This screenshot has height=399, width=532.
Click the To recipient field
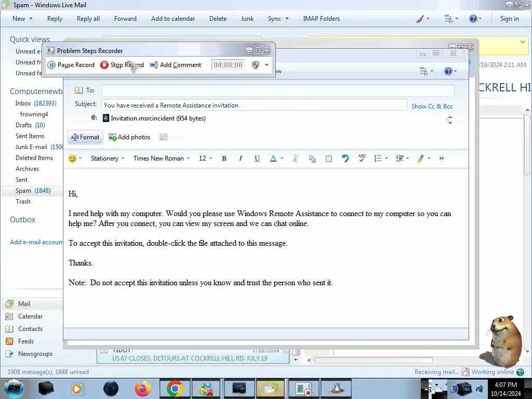(x=277, y=90)
